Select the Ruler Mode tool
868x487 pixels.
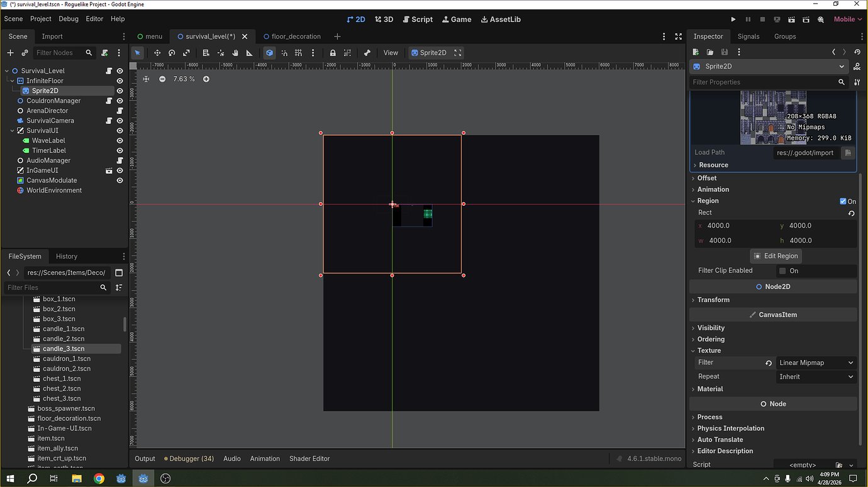pyautogui.click(x=249, y=53)
